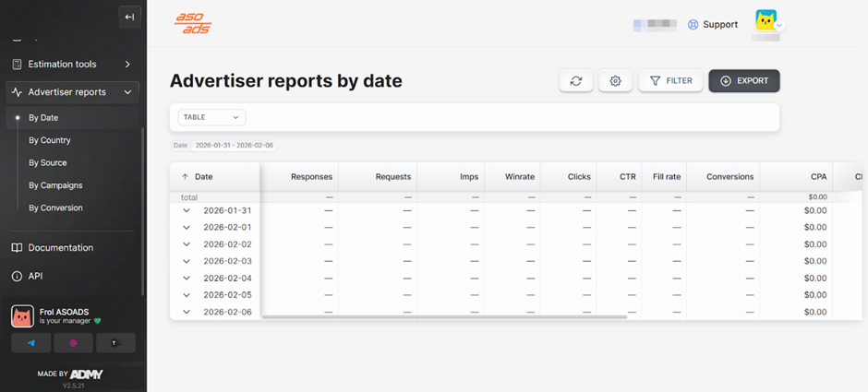This screenshot has width=868, height=392.
Task: Contact the manager via Telegram icon
Action: tap(31, 343)
